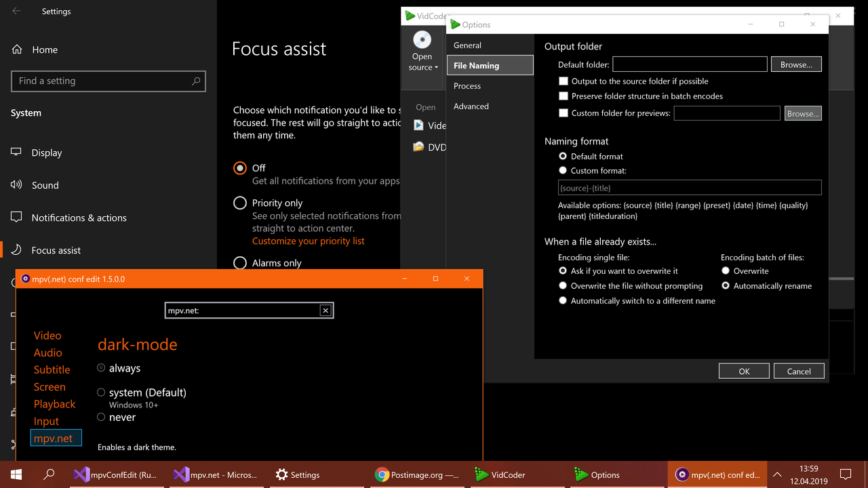
Task: Open the mpvConfEdit Visual Studio Code taskbar icon
Action: 114,474
